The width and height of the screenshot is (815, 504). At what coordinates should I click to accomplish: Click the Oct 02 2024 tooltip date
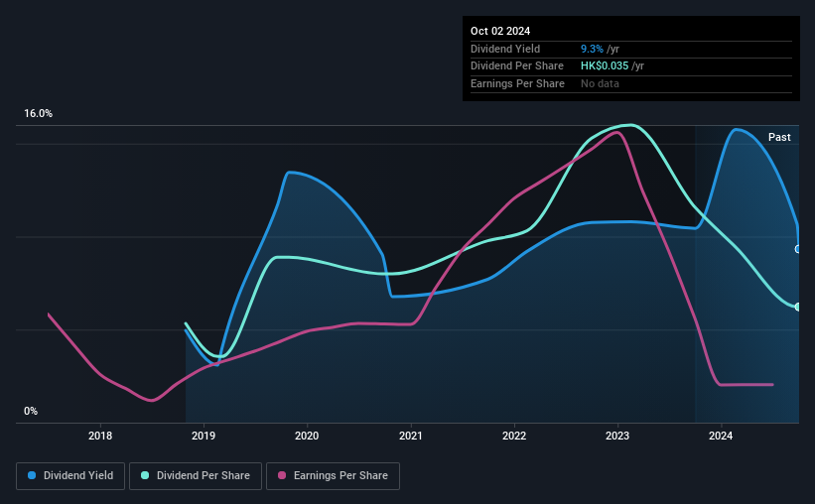coord(500,31)
